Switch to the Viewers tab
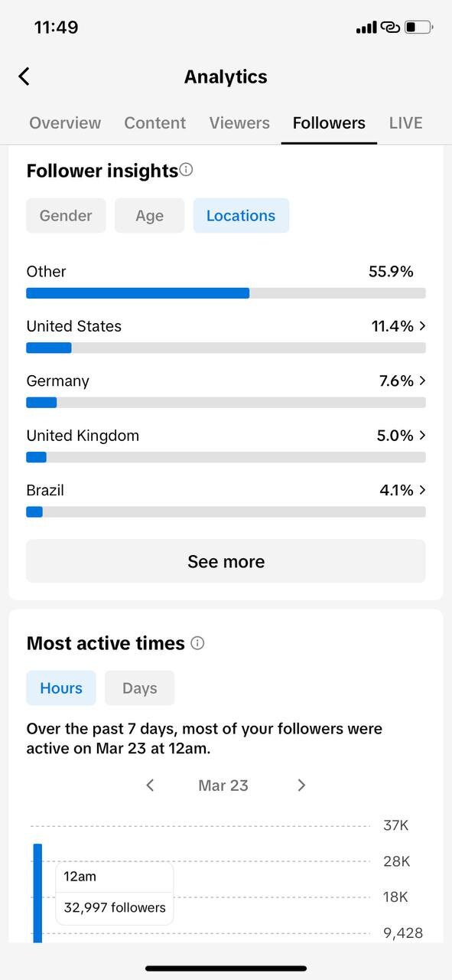 [x=239, y=122]
